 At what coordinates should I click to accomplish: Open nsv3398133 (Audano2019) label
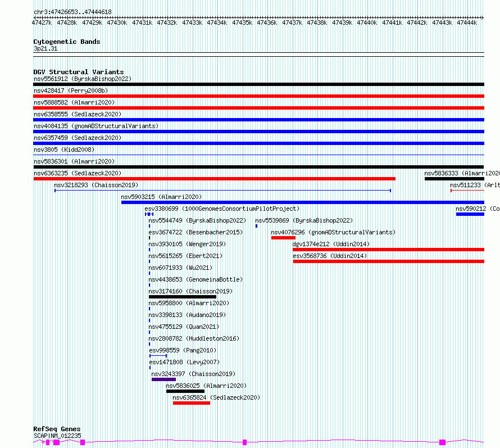(187, 315)
